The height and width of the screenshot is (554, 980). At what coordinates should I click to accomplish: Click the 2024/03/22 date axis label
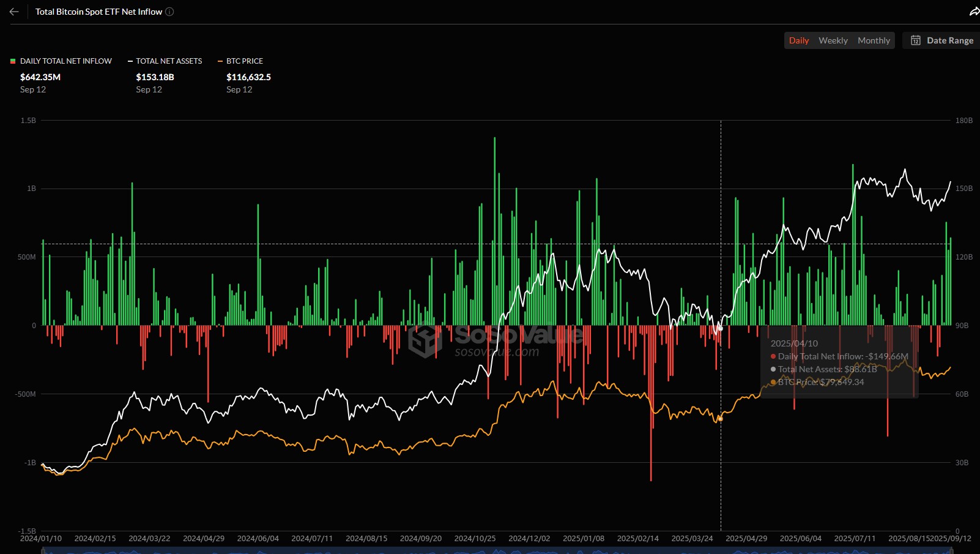tap(149, 539)
